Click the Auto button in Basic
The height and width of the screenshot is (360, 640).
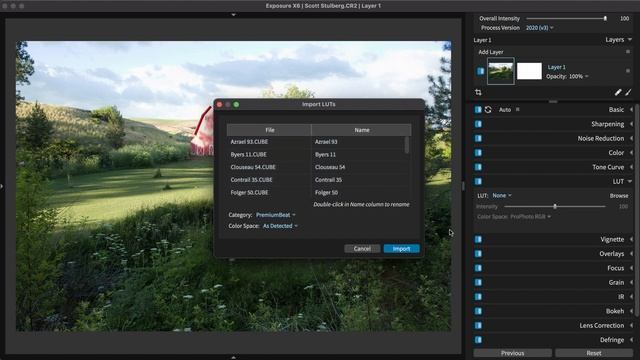[x=505, y=109]
